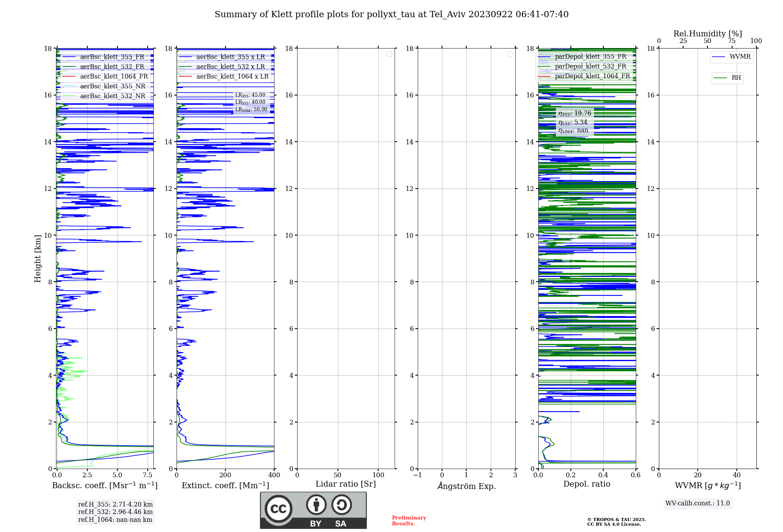Image resolution: width=783 pixels, height=532 pixels.
Task: Click the Creative Commons CC icon
Action: click(278, 509)
